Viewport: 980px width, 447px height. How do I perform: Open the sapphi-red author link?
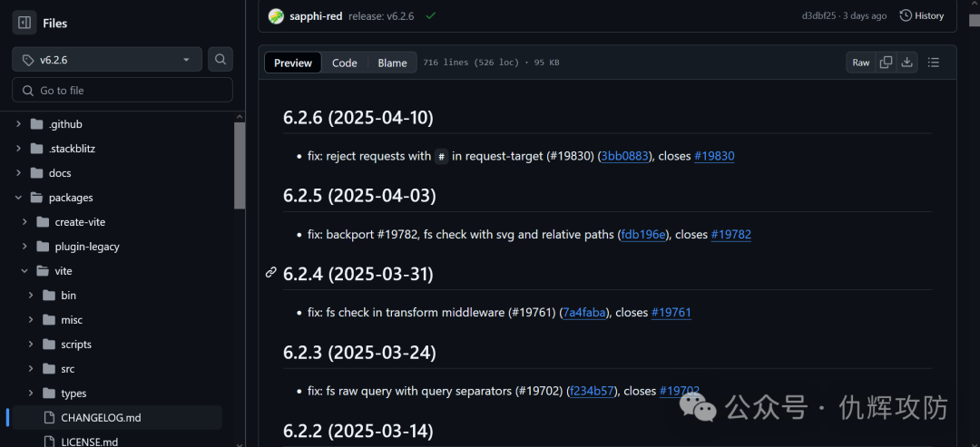click(x=316, y=16)
